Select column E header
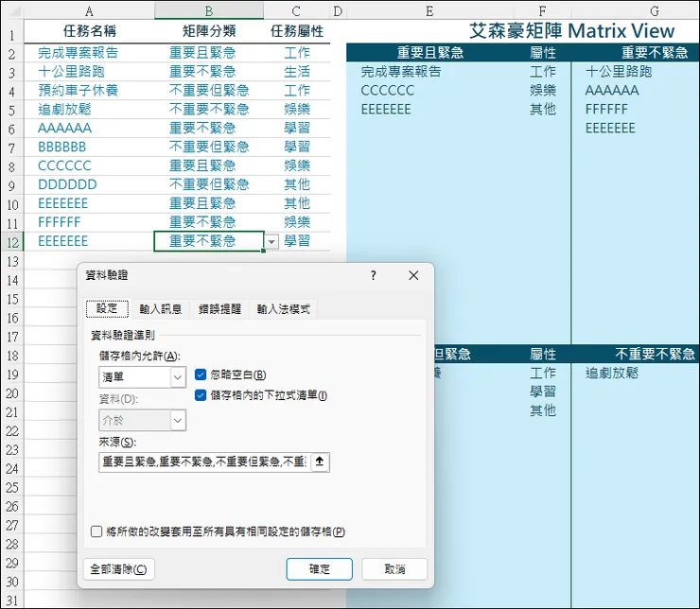 (x=429, y=10)
